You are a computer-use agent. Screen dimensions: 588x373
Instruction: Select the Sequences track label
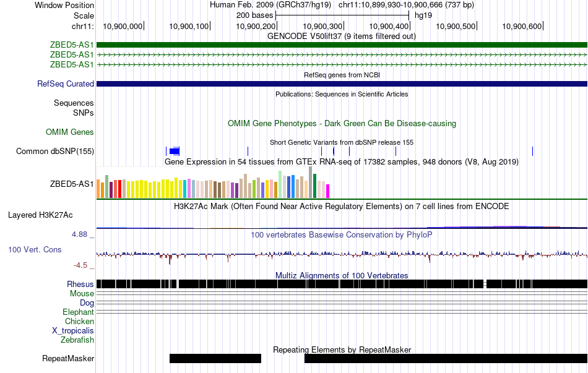click(x=74, y=103)
